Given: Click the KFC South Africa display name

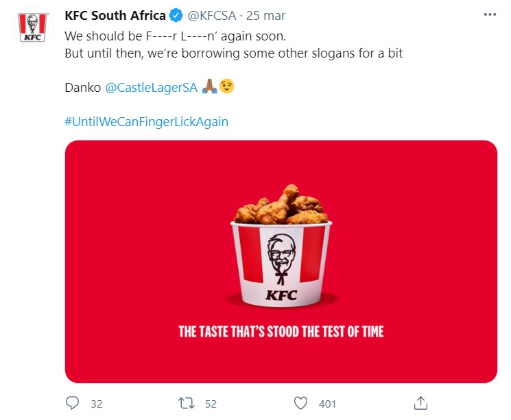Looking at the screenshot, I should click(x=115, y=16).
